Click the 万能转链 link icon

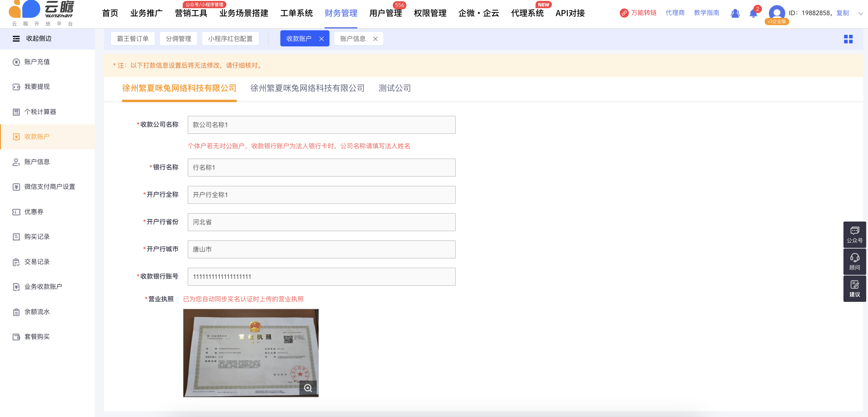[x=624, y=13]
